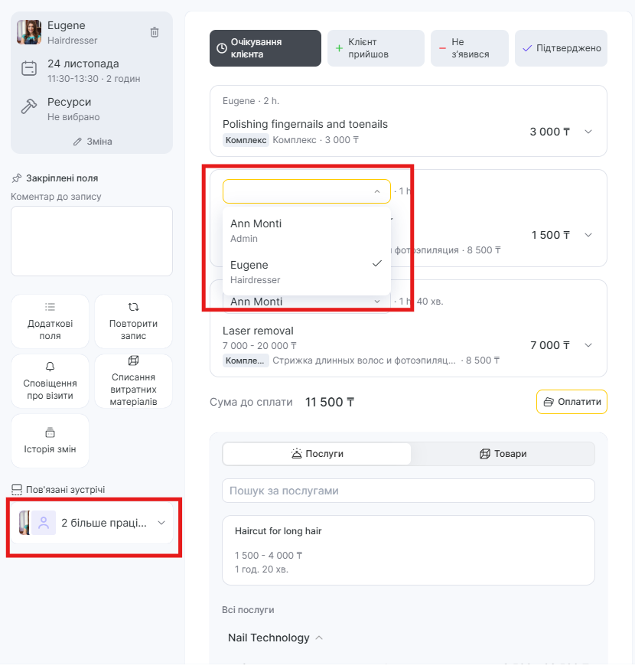This screenshot has height=672, width=635.
Task: Mark status Клієнт прийшов
Action: [376, 48]
